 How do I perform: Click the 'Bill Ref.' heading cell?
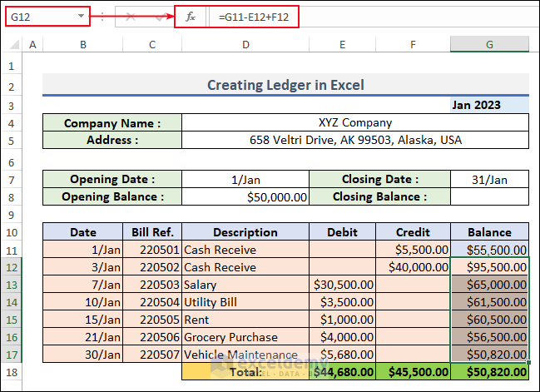click(x=152, y=232)
